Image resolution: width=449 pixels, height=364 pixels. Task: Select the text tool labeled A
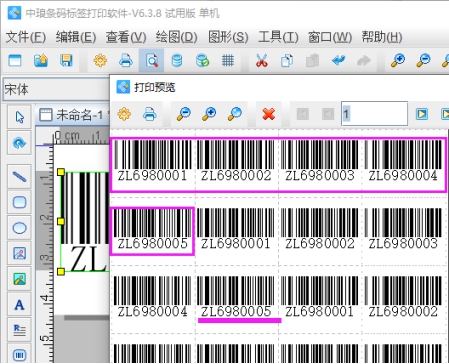pos(19,305)
